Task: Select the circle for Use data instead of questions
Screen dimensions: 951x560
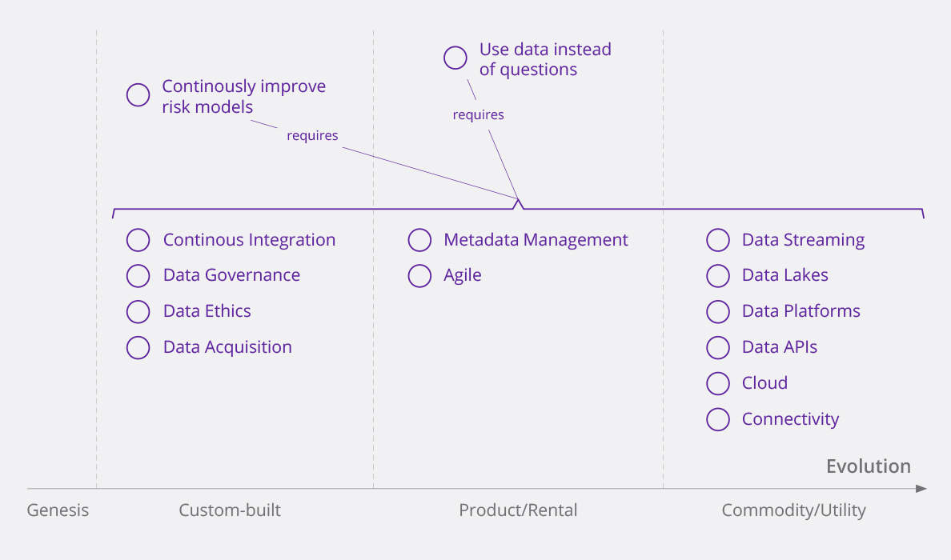Action: [x=455, y=58]
